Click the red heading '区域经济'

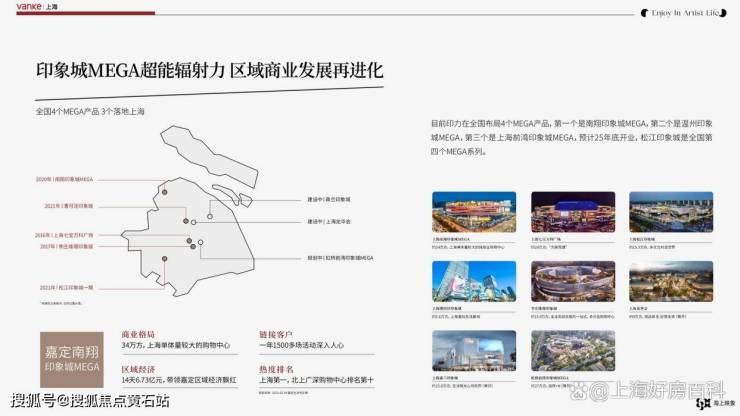[138, 369]
